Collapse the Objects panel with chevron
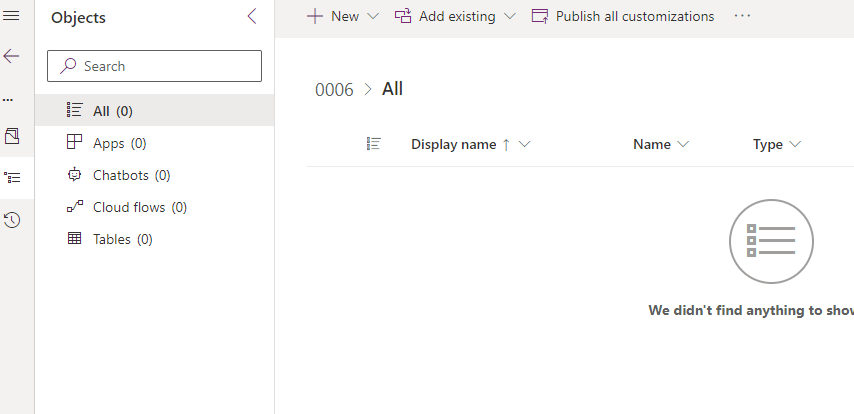The height and width of the screenshot is (414, 854). coord(252,16)
